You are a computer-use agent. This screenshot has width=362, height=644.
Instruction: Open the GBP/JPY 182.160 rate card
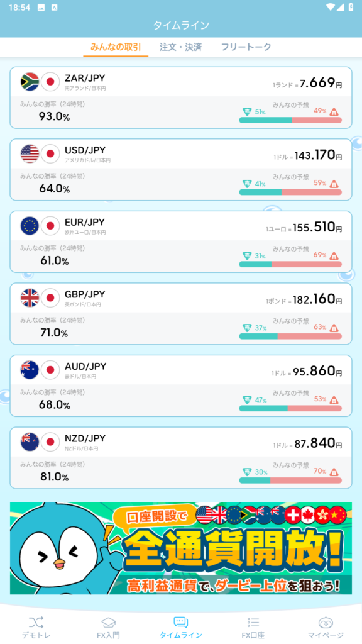[181, 314]
